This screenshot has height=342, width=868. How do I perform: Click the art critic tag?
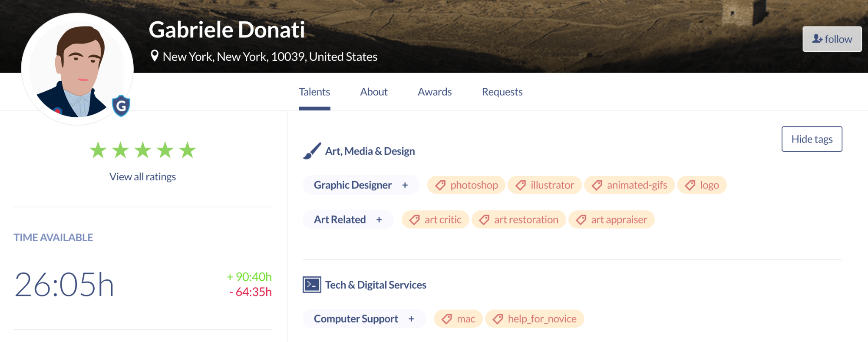click(435, 219)
